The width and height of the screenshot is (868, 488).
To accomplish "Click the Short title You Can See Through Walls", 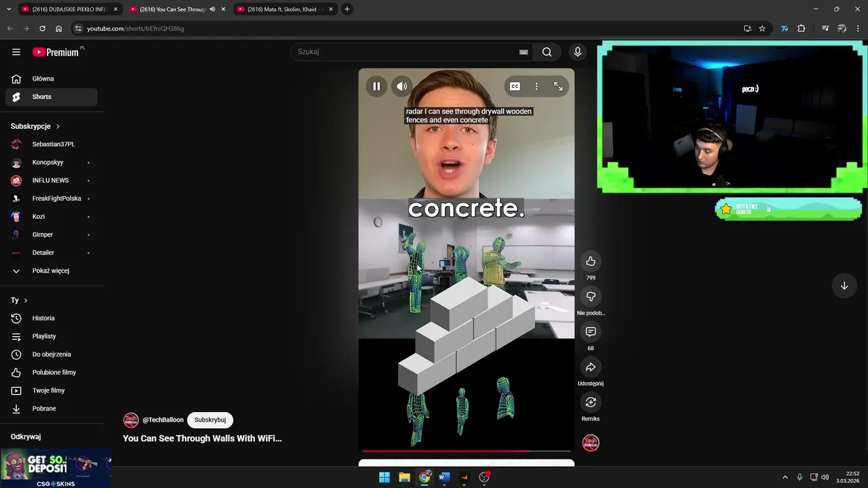I will coord(202,439).
